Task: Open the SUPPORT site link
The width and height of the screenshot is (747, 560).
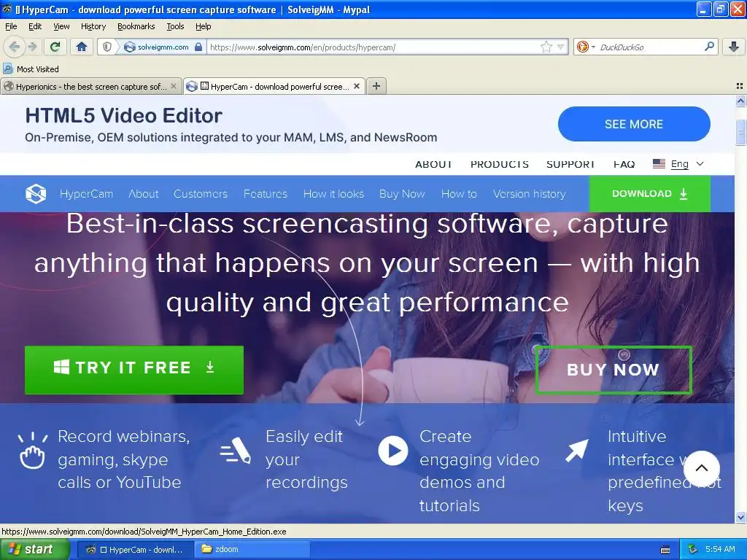Action: [x=570, y=164]
